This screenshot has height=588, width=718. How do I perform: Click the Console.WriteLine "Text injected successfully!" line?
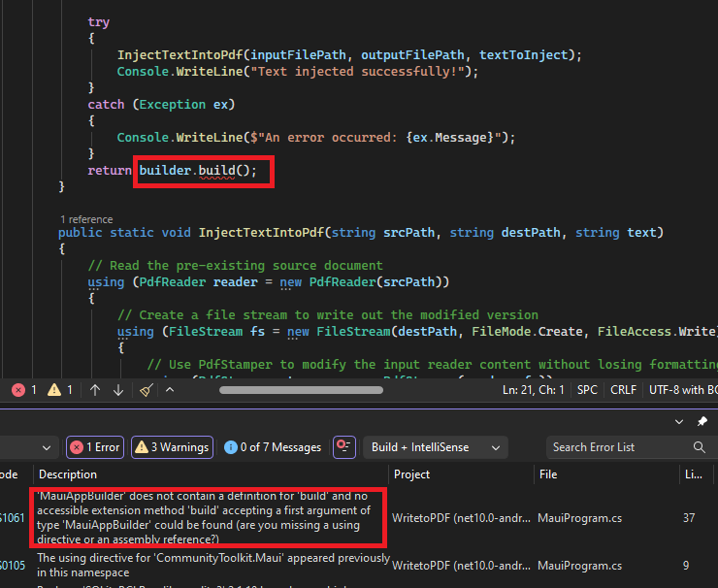pos(298,72)
